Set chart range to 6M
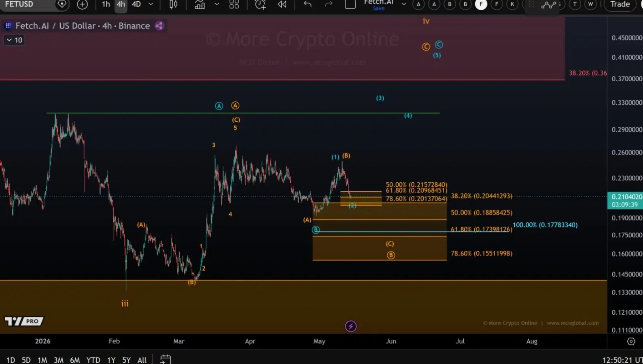Viewport: 643px width, 364px height. click(75, 360)
